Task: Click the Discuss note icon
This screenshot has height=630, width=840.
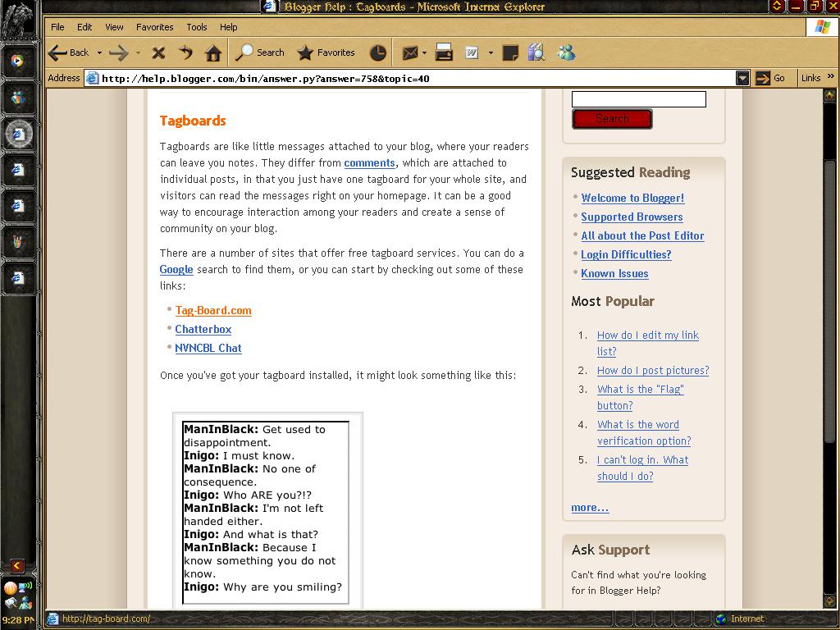Action: tap(510, 52)
